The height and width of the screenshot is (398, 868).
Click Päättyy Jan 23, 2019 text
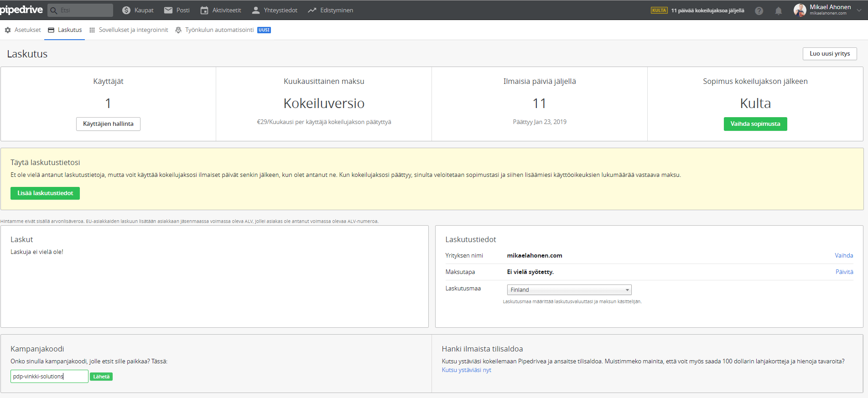(540, 122)
